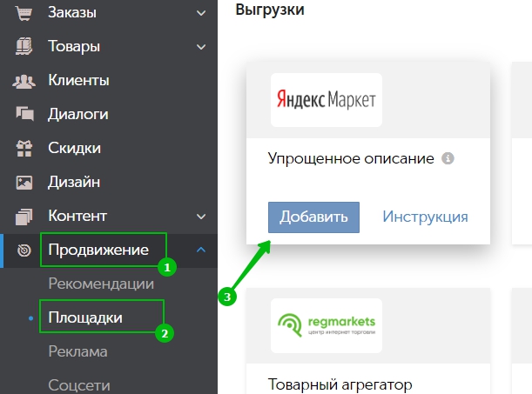Click the Добавить button for Яндекс Маркет
This screenshot has height=394, width=532.
(x=313, y=217)
